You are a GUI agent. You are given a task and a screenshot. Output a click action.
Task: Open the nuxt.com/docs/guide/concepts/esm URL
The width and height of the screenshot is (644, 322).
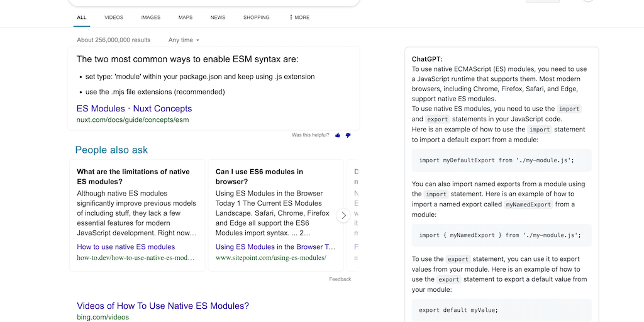(x=133, y=119)
